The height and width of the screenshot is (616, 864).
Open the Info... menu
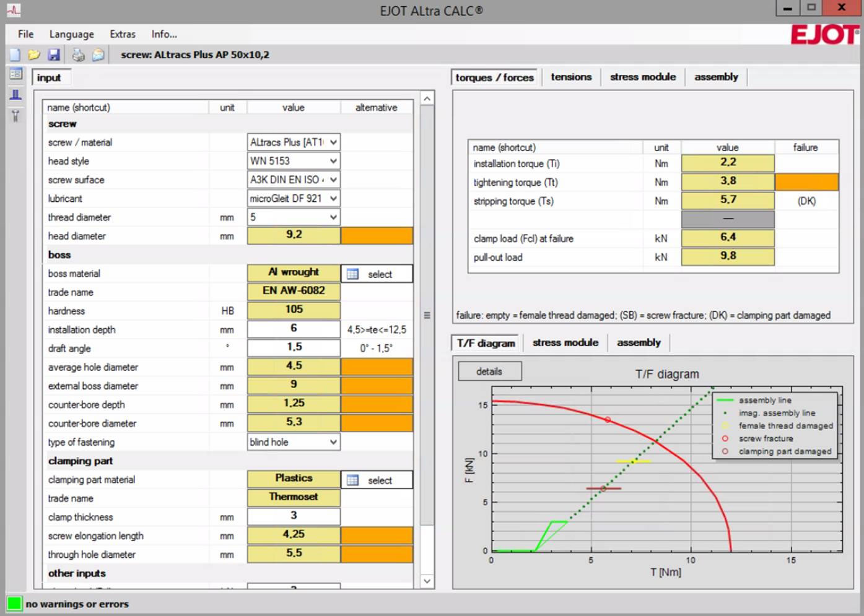164,34
